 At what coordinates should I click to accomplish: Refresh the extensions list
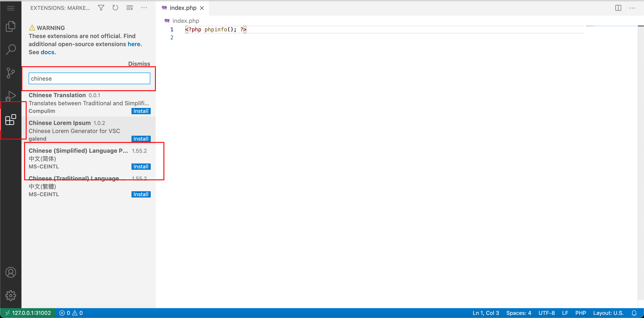coord(115,8)
